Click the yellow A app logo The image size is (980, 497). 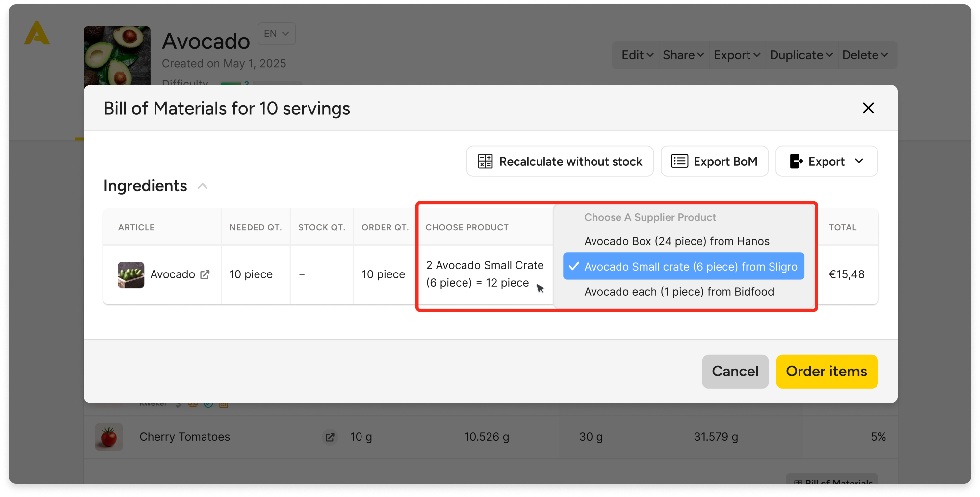[x=37, y=33]
